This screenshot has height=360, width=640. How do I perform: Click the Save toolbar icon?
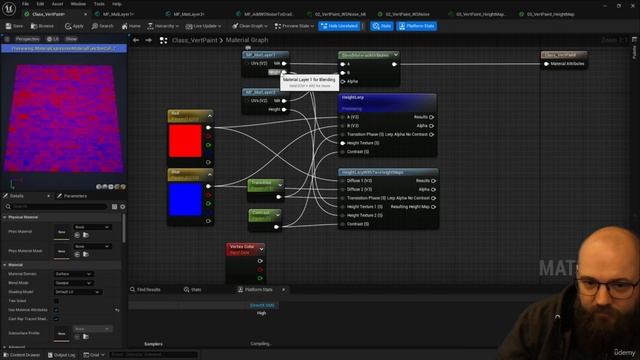click(x=14, y=26)
